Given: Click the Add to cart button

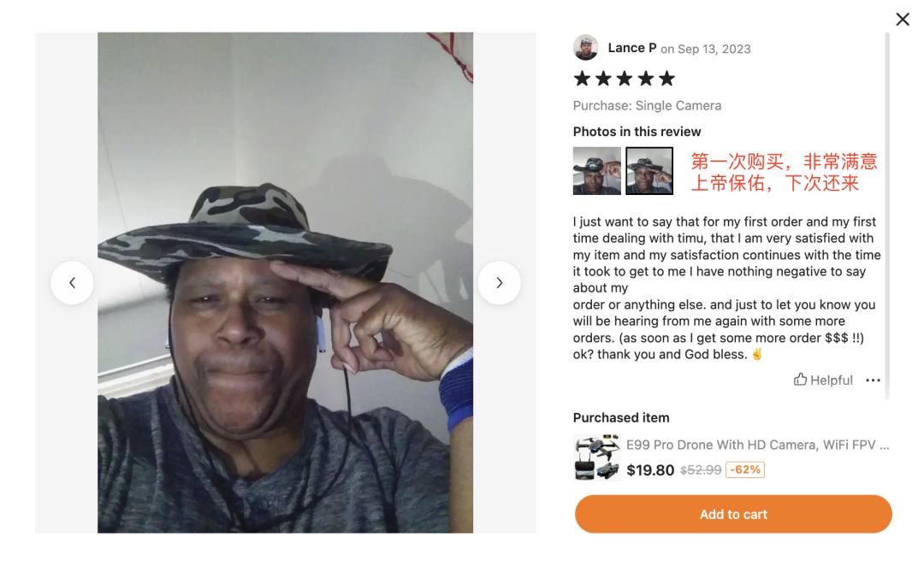Looking at the screenshot, I should tap(733, 514).
